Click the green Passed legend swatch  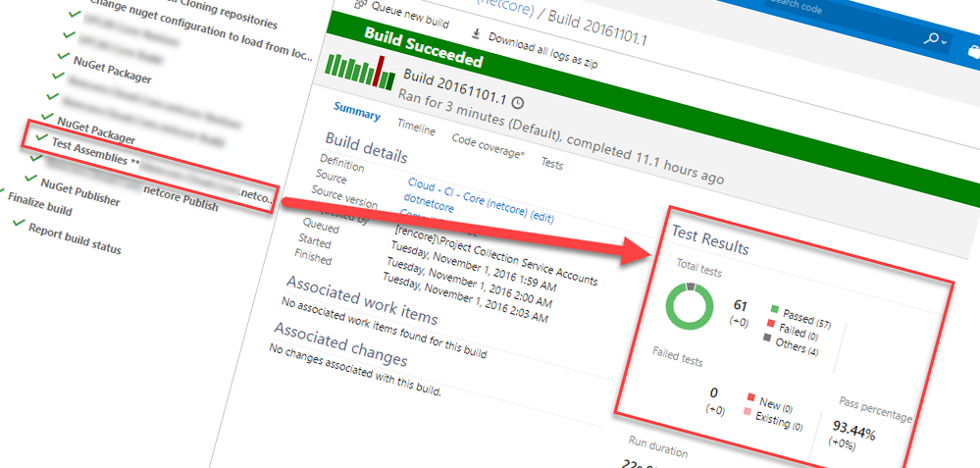click(774, 314)
